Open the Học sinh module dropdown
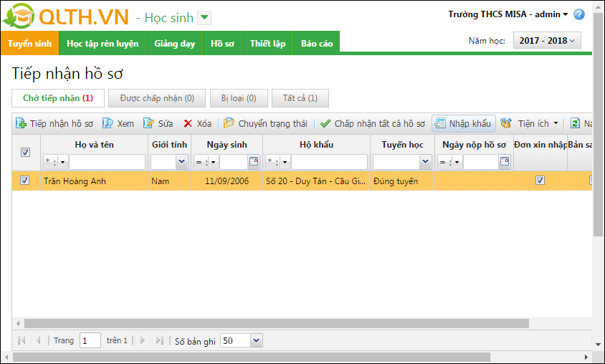This screenshot has height=364, width=605. coord(204,17)
